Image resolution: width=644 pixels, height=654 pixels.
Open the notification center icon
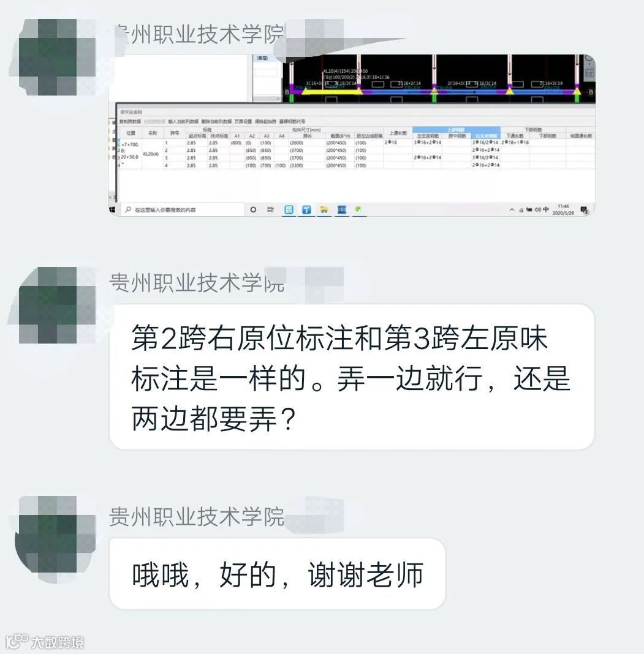pyautogui.click(x=585, y=210)
